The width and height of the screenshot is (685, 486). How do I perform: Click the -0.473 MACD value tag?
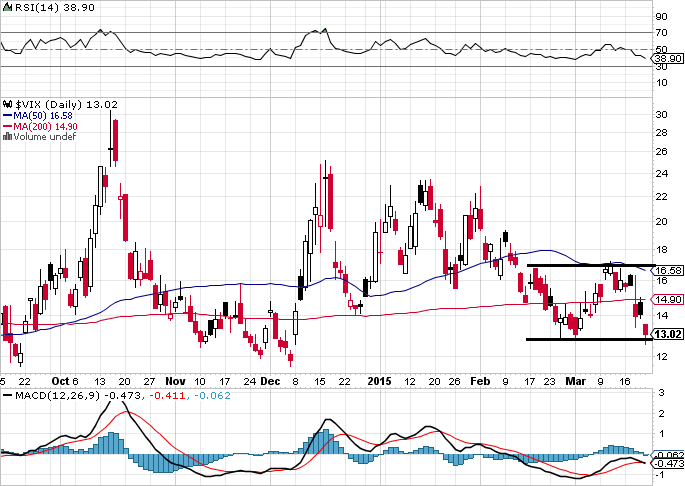coord(669,464)
